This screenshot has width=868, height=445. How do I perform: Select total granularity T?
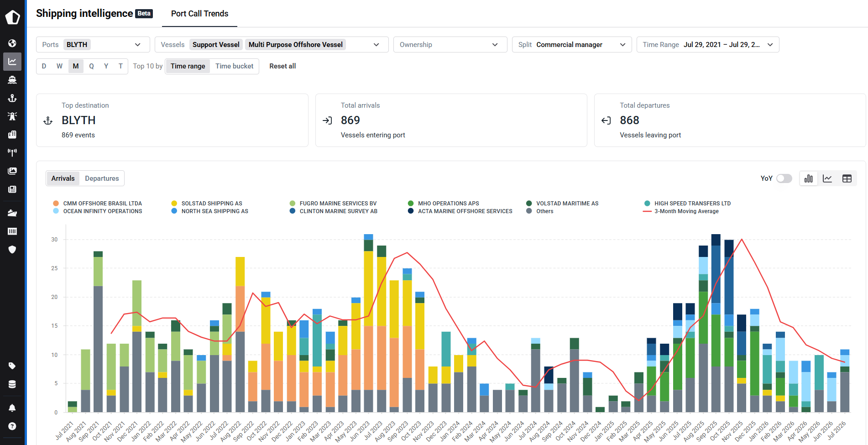120,66
